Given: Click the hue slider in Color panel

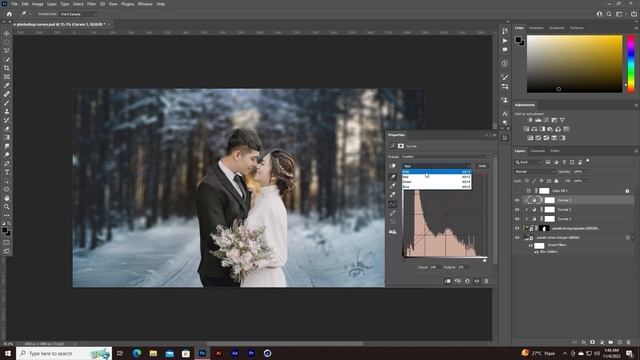Looking at the screenshot, I should click(631, 64).
